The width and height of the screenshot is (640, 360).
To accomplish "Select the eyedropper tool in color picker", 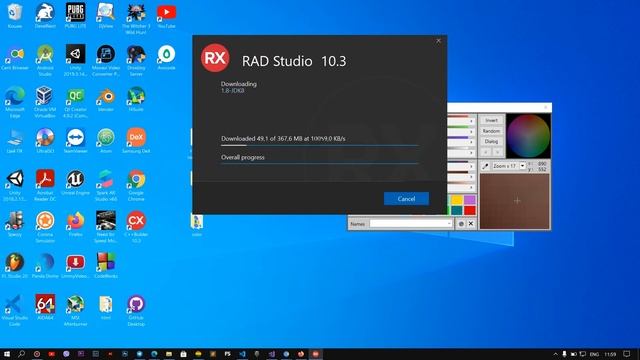I will 485,166.
